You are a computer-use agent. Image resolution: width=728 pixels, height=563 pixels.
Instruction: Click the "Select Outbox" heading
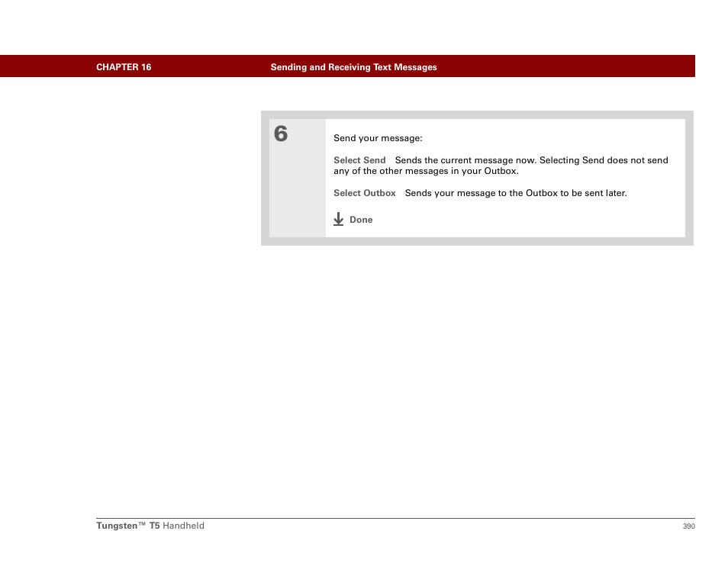pos(365,193)
